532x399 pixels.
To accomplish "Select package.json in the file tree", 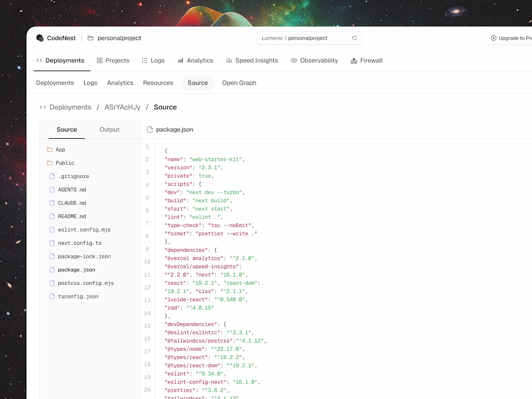I will click(x=73, y=270).
